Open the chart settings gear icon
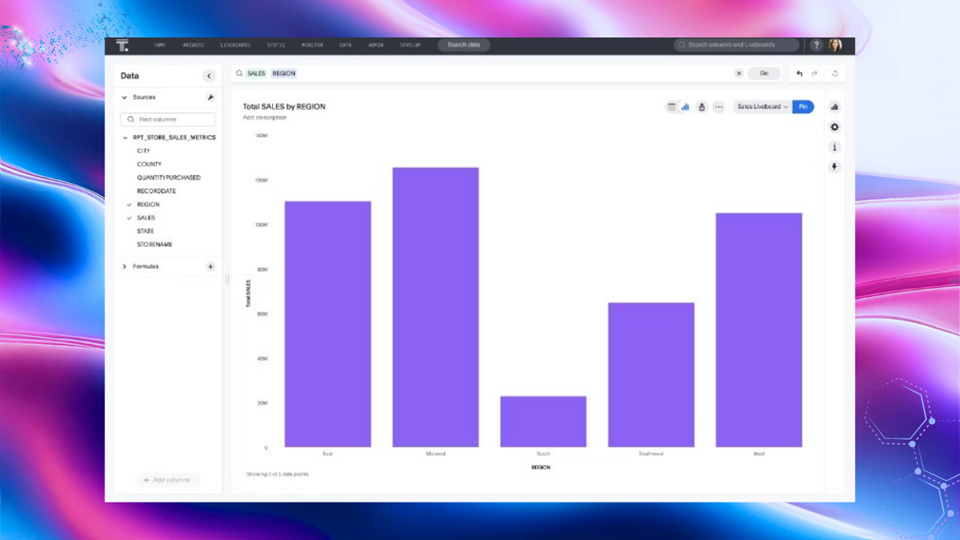The width and height of the screenshot is (960, 540). (x=835, y=127)
